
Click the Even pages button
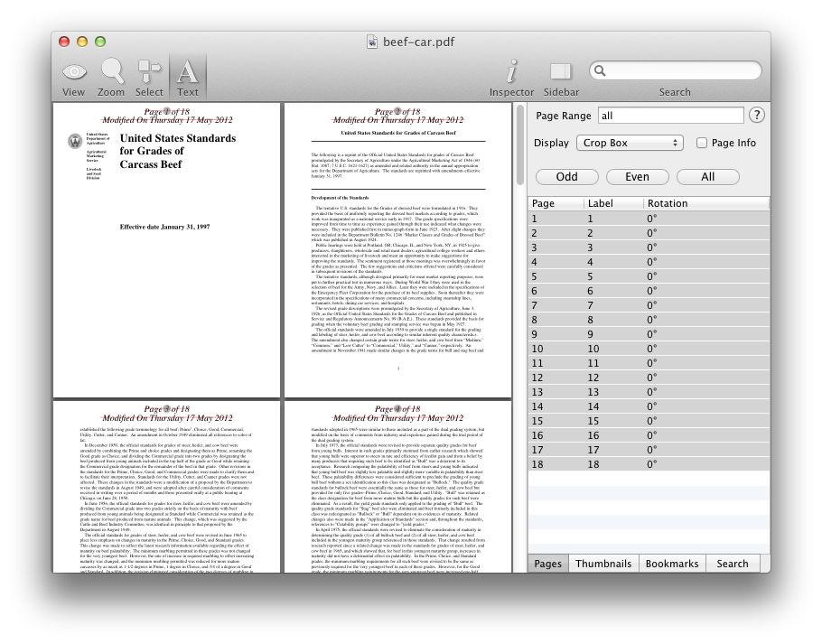click(637, 177)
